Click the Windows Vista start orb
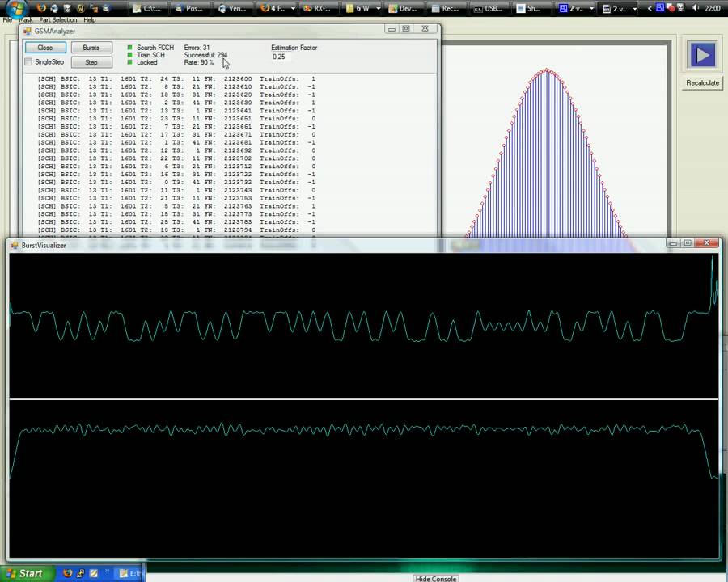 pyautogui.click(x=17, y=8)
